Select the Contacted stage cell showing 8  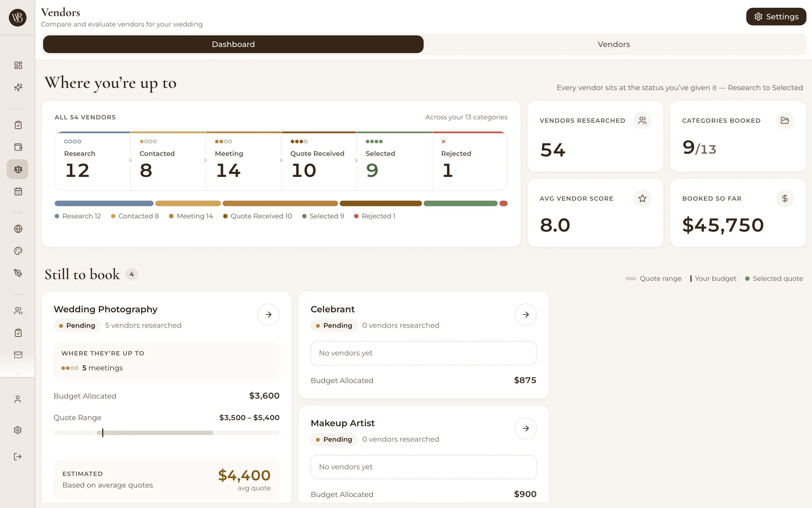[168, 161]
